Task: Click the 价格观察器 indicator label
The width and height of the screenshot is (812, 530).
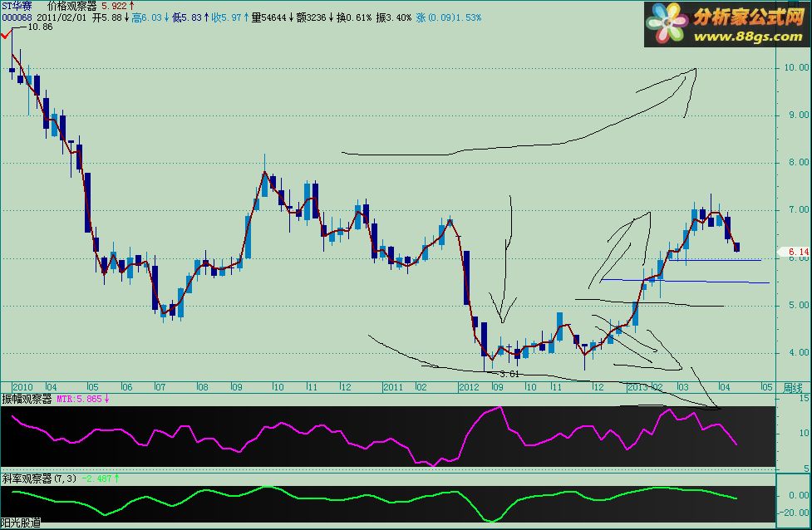Action: click(72, 6)
